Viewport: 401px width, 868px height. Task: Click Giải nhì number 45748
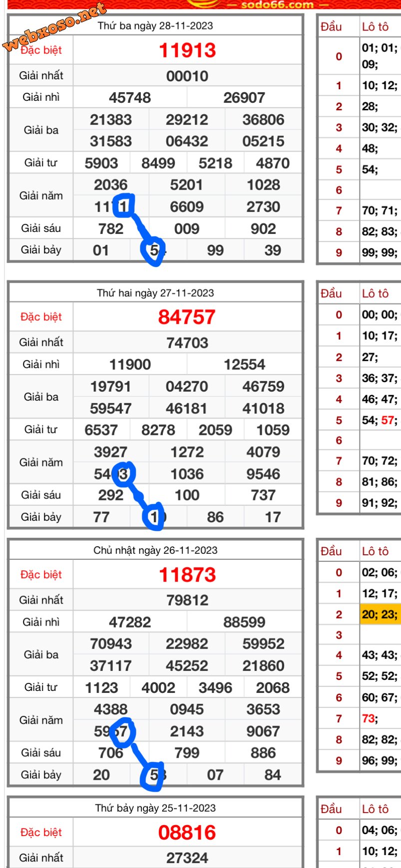(x=130, y=98)
